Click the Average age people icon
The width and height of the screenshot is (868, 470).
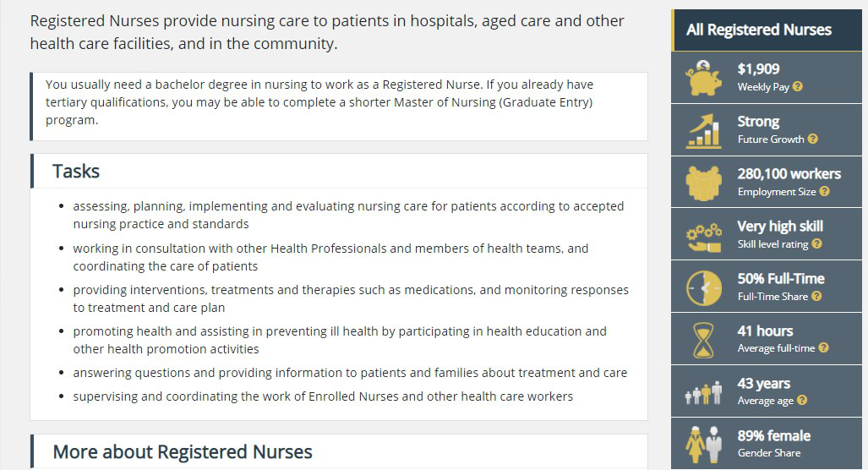point(704,392)
